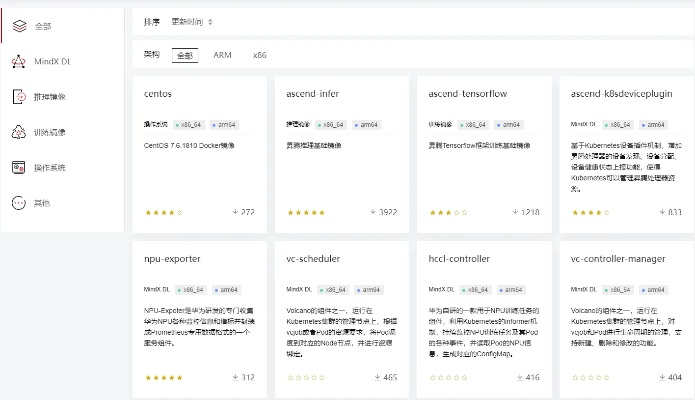Image resolution: width=695 pixels, height=400 pixels.
Task: Open the npu-exporter card title
Action: (173, 259)
